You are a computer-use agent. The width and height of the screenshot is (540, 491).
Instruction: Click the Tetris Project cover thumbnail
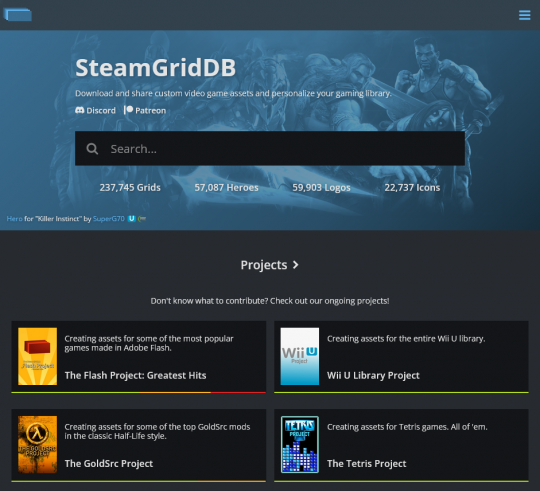300,444
